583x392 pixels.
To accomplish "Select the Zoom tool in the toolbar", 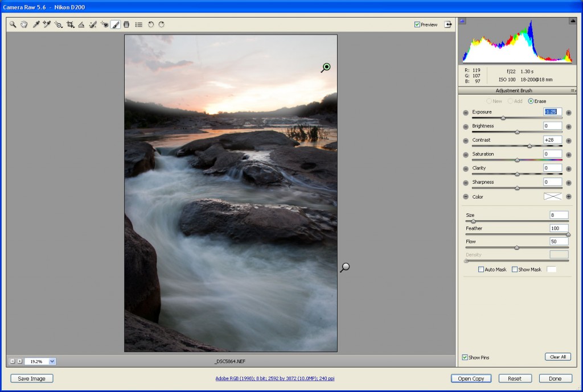I will [x=13, y=25].
